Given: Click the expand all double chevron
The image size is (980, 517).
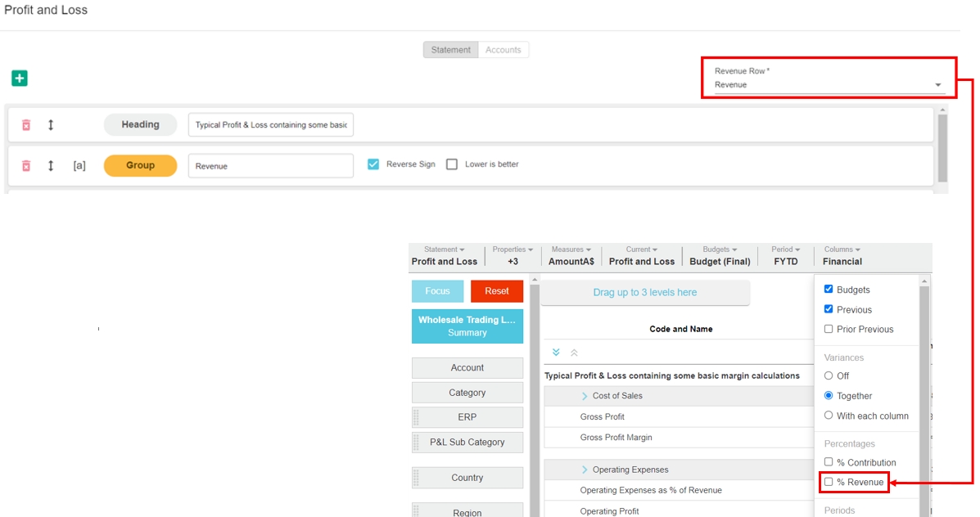Looking at the screenshot, I should click(556, 353).
